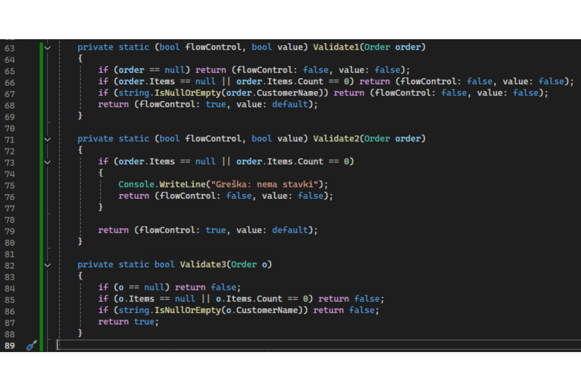Click the 'true' keyword on line 87

point(144,322)
